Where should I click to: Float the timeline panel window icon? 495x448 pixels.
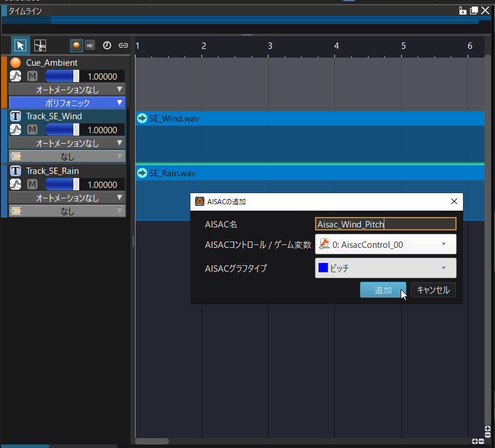pos(473,10)
